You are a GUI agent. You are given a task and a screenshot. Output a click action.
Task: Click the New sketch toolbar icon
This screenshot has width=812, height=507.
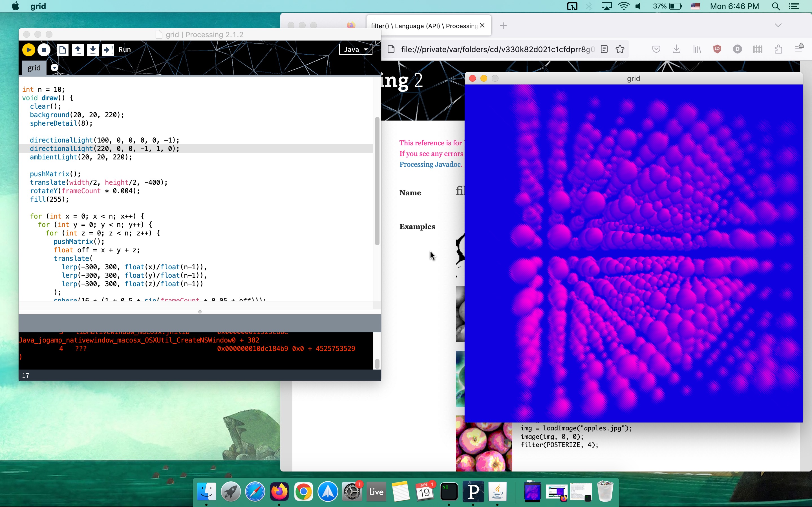point(62,50)
